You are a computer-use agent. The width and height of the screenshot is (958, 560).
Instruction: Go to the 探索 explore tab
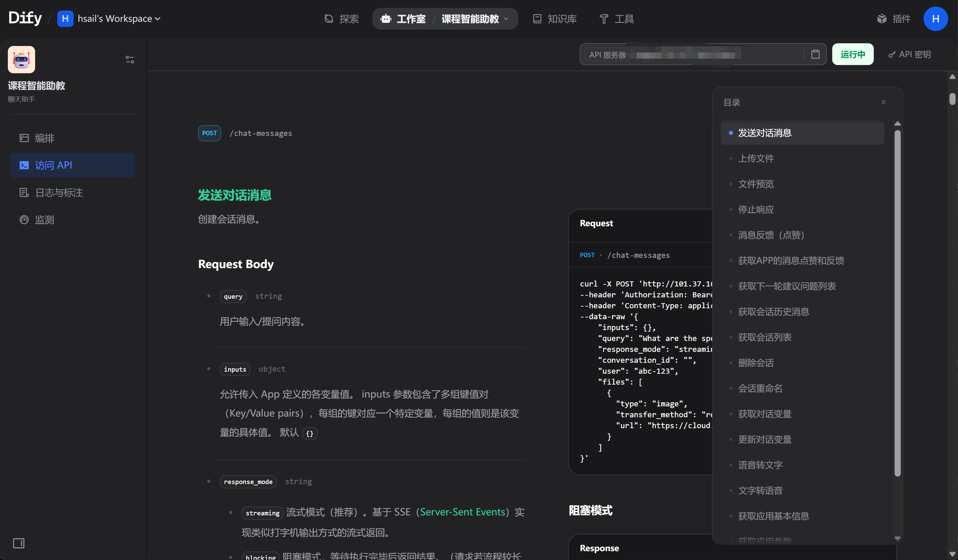341,19
